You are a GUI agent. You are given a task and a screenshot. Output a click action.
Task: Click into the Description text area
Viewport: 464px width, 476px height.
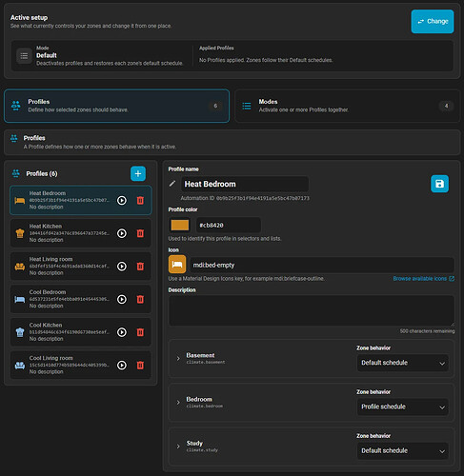312,310
